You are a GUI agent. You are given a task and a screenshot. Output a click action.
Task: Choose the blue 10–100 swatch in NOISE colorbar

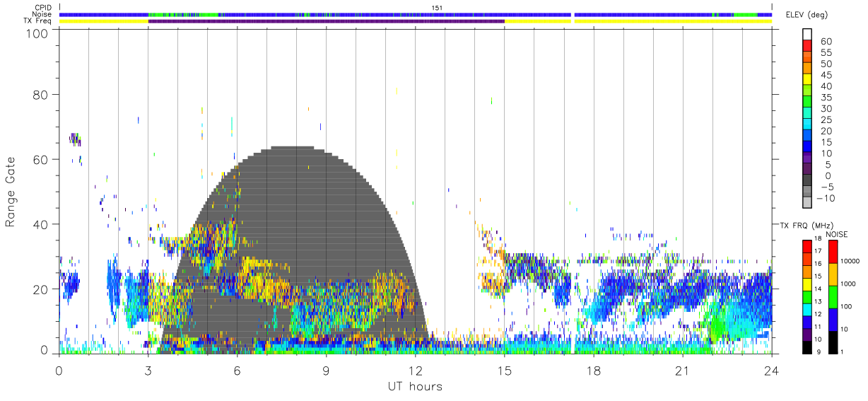[x=833, y=318]
